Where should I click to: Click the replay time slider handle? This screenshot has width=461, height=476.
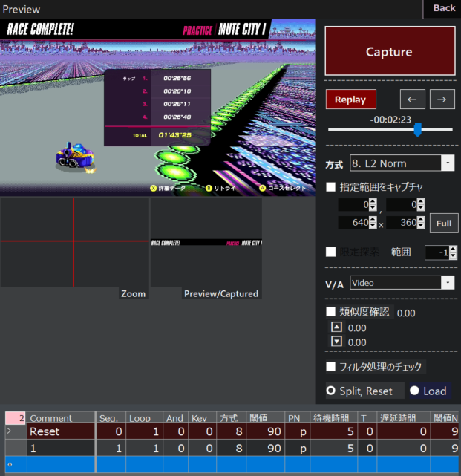pos(418,130)
